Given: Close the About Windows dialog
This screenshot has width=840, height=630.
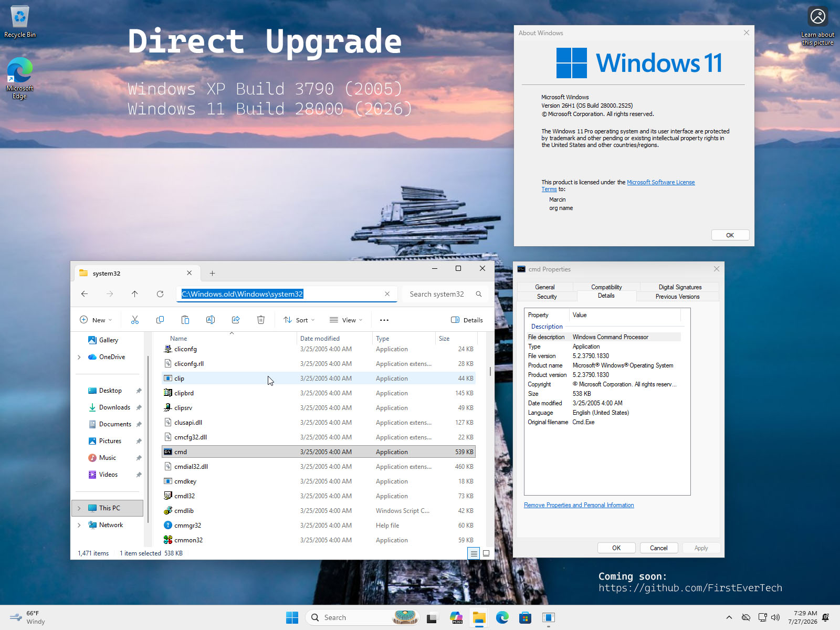Looking at the screenshot, I should click(x=746, y=33).
